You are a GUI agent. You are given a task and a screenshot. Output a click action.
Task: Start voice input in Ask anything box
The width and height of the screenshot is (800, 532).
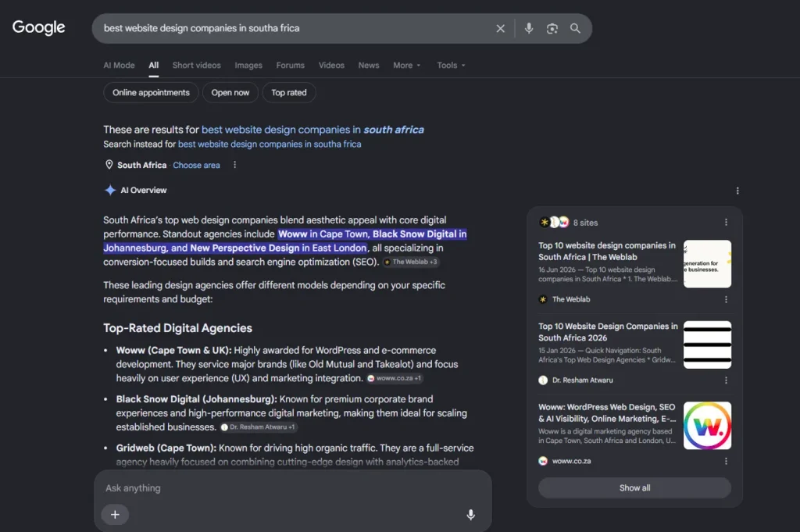coord(471,515)
